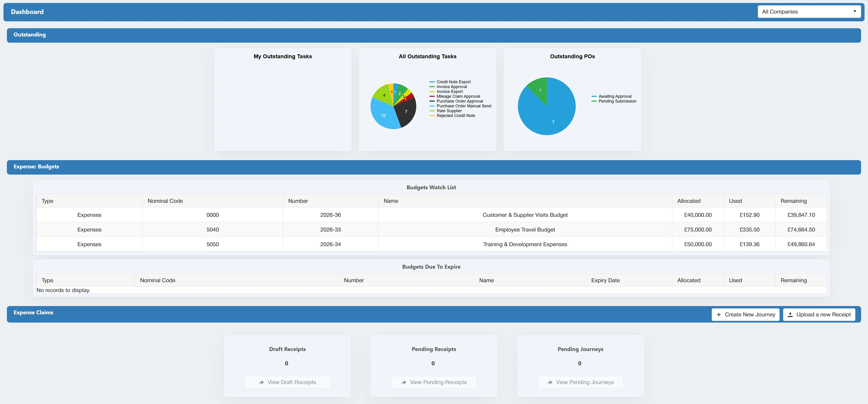Sort Budgets Due To Expire by Number
The image size is (868, 404).
coord(406,280)
